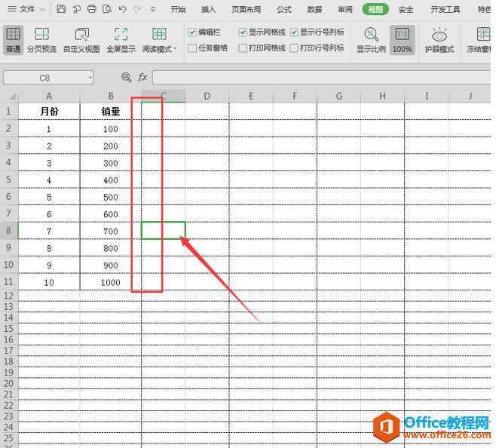
Task: Enable 护眼模式 eye protection mode
Action: (x=439, y=39)
